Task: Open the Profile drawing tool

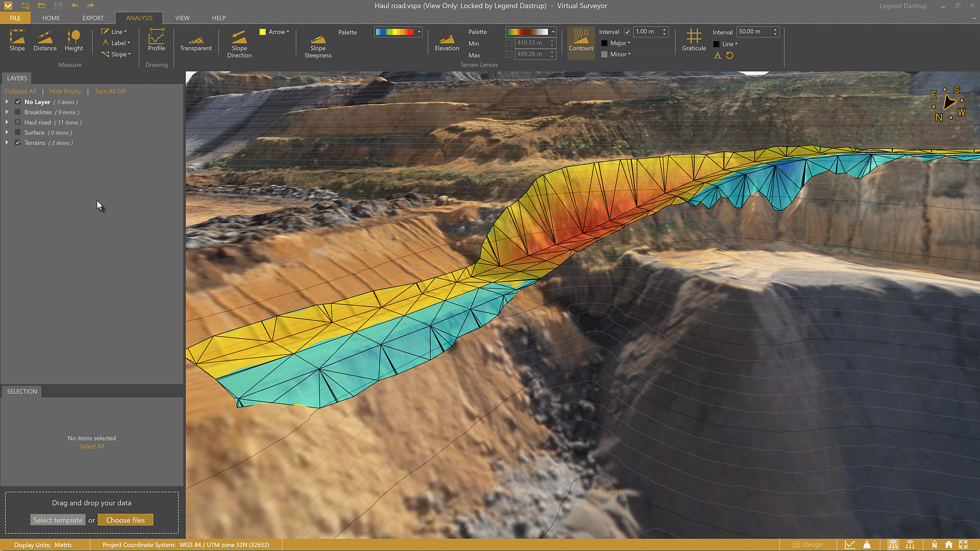Action: click(x=156, y=40)
